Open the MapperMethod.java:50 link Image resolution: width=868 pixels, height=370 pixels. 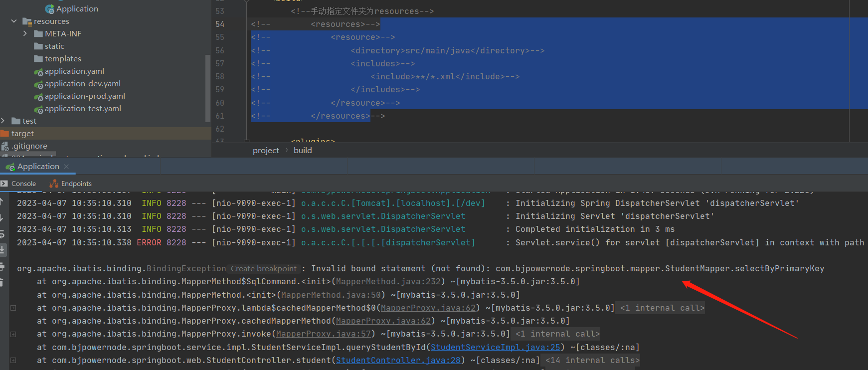(x=331, y=295)
